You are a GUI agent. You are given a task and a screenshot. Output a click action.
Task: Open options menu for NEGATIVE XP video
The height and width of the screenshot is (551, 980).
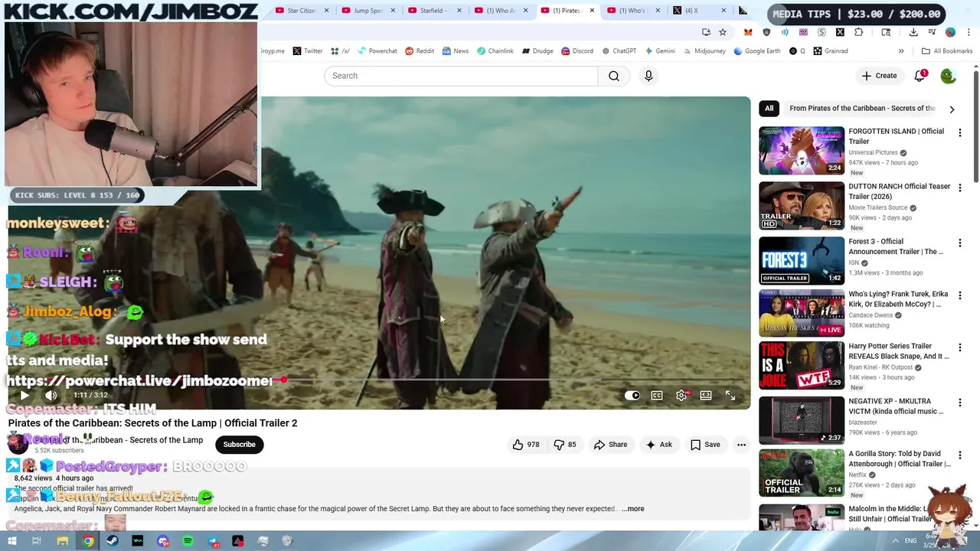[959, 403]
